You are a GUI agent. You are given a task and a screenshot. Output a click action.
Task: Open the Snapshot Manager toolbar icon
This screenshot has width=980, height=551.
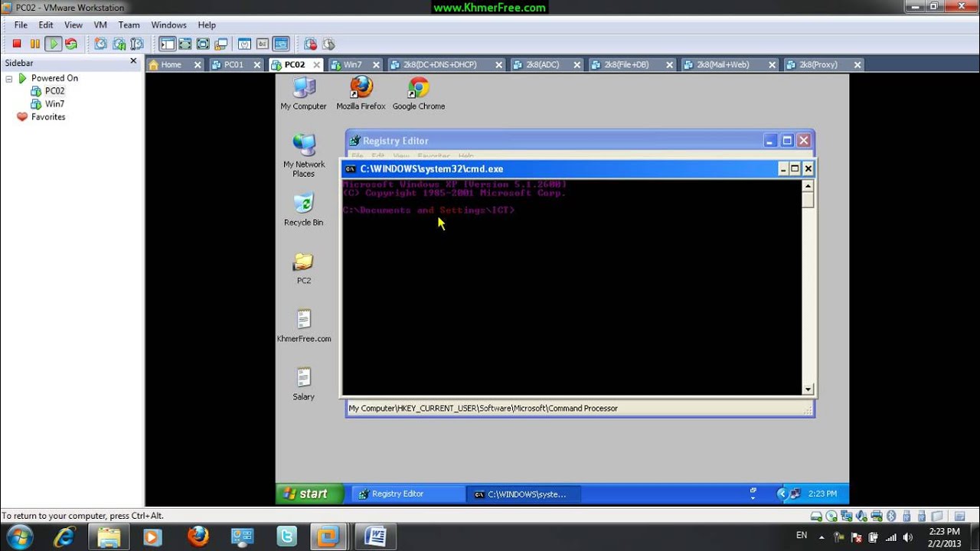coord(137,44)
